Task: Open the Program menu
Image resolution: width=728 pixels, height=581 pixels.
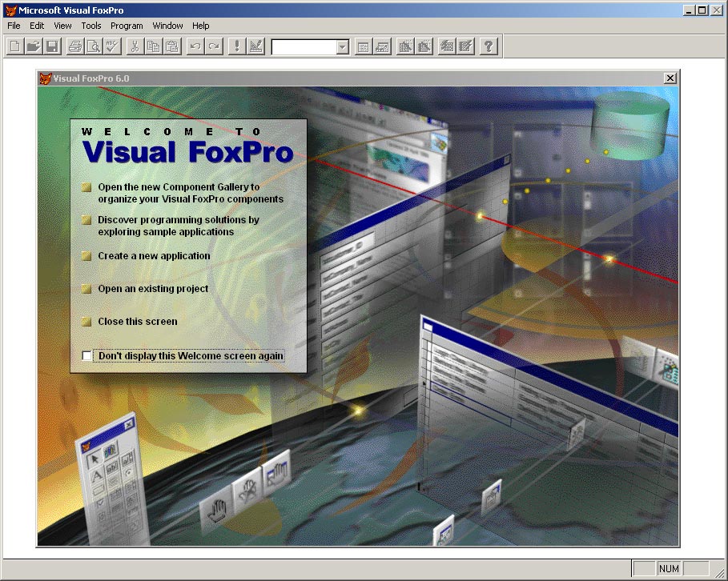Action: 127,26
